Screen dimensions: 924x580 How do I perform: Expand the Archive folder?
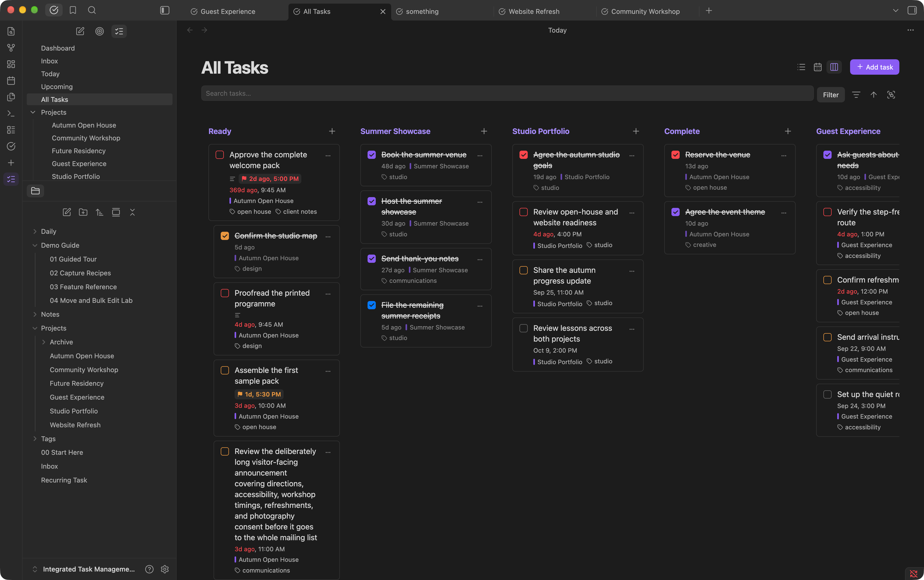point(44,342)
